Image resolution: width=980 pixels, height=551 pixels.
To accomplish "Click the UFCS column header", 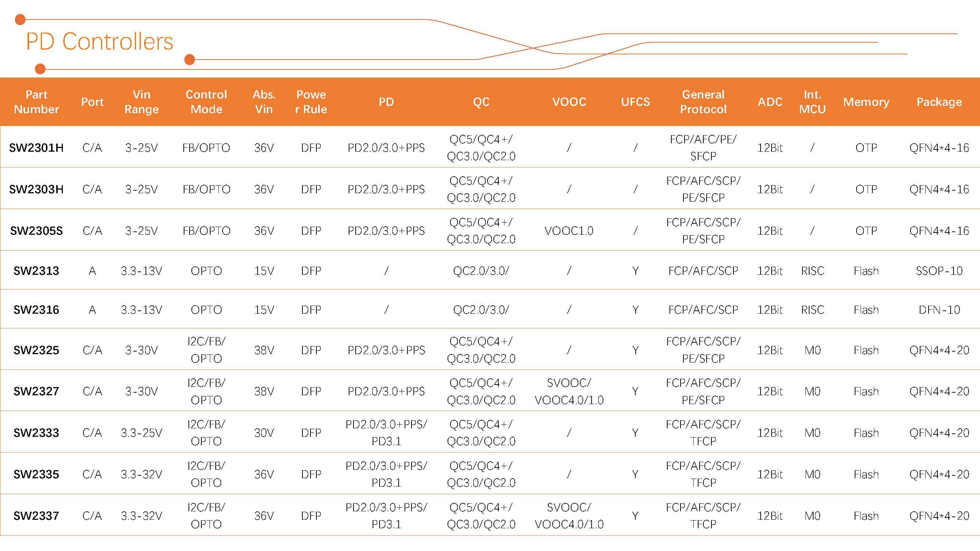I will pyautogui.click(x=635, y=102).
